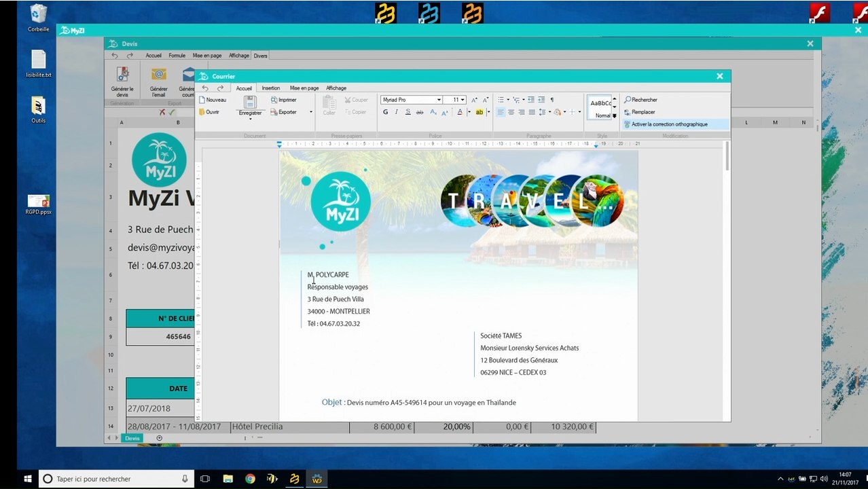Apply the red font color (A)
868x489 pixels.
(460, 112)
